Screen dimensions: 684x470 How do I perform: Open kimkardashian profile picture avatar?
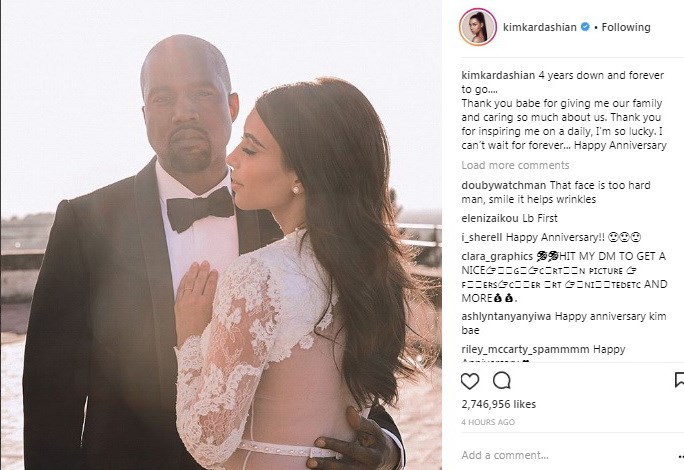point(478,27)
